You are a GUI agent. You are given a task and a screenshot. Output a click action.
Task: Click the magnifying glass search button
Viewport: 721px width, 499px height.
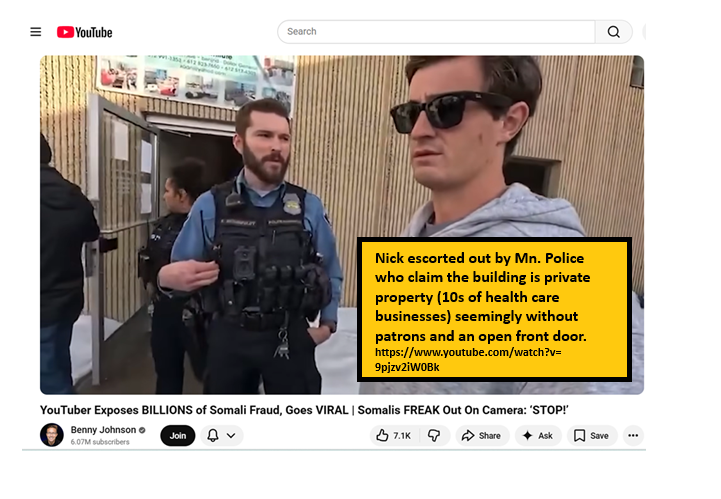[613, 32]
